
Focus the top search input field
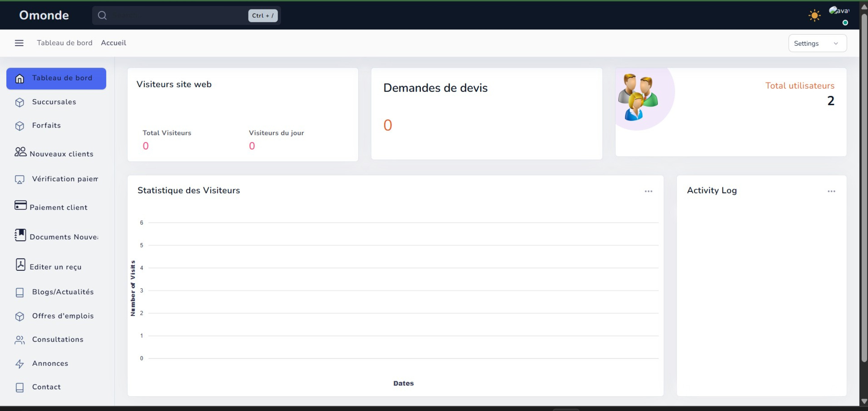tap(178, 15)
